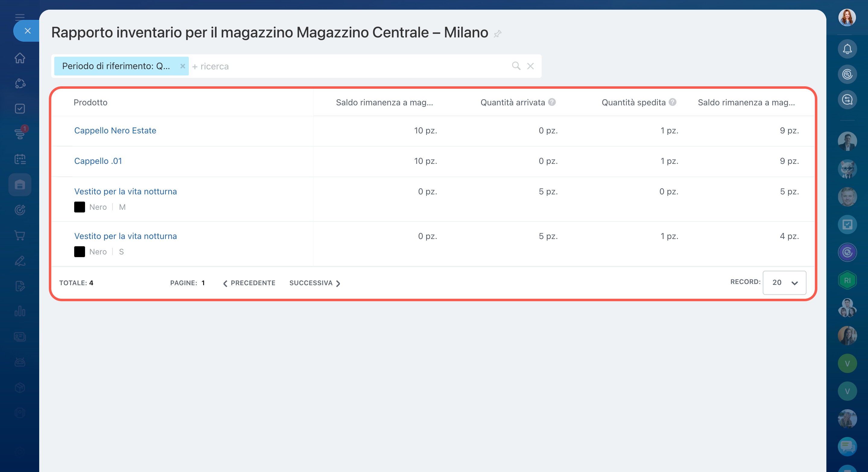Go to Successiva page
The width and height of the screenshot is (868, 472).
(315, 283)
